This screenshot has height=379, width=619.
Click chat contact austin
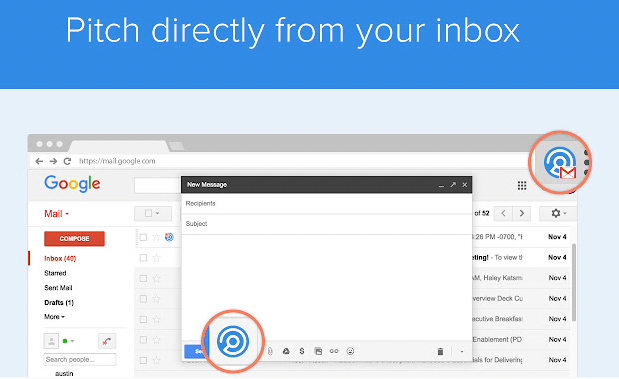pos(64,373)
